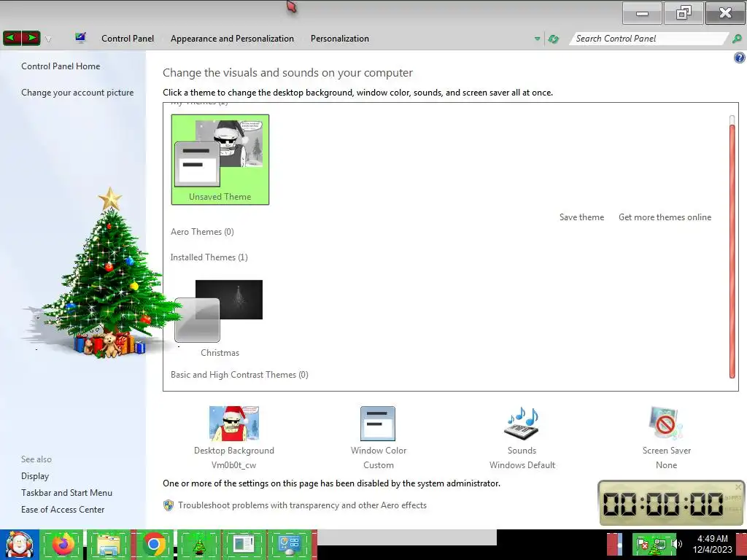747x560 pixels.
Task: Restore down the window
Action: (683, 13)
